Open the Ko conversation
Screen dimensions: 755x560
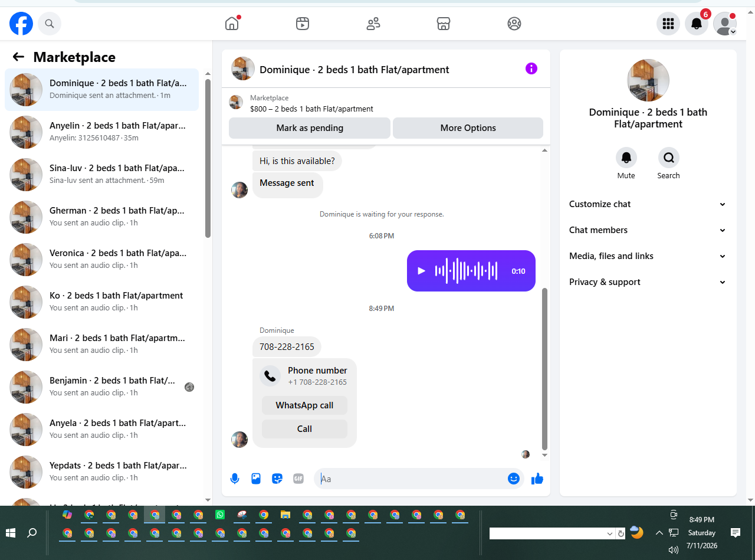click(101, 302)
